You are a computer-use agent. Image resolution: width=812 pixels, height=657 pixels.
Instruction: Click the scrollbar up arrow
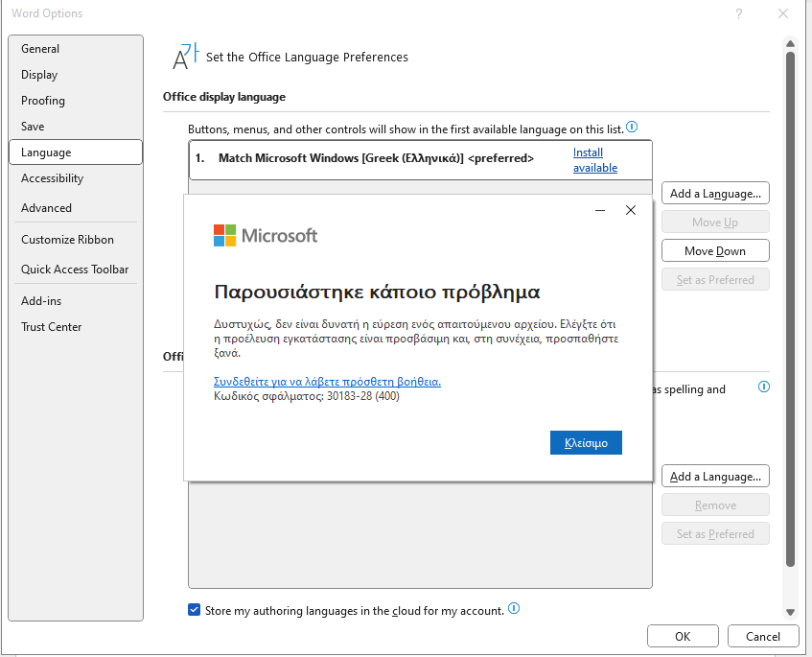tap(790, 43)
